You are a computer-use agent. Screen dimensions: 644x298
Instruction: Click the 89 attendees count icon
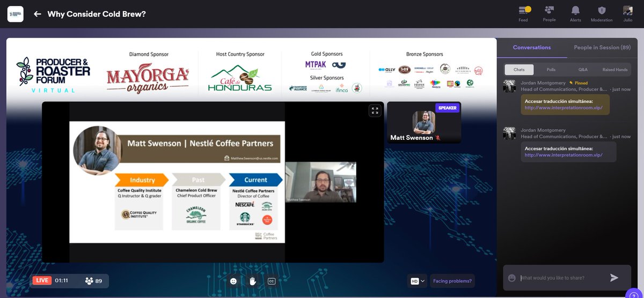(89, 280)
